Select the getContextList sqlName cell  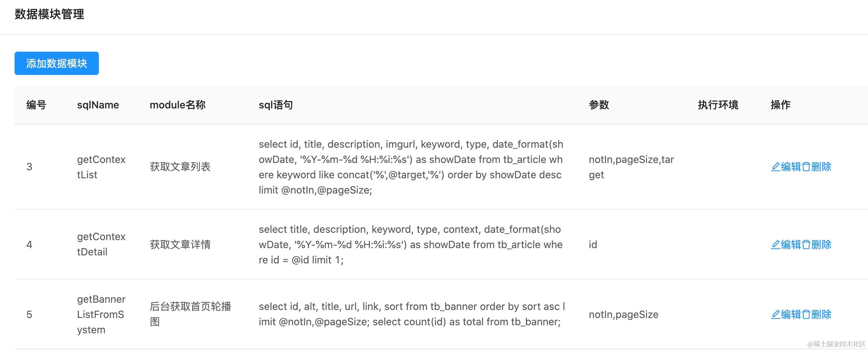(x=101, y=167)
